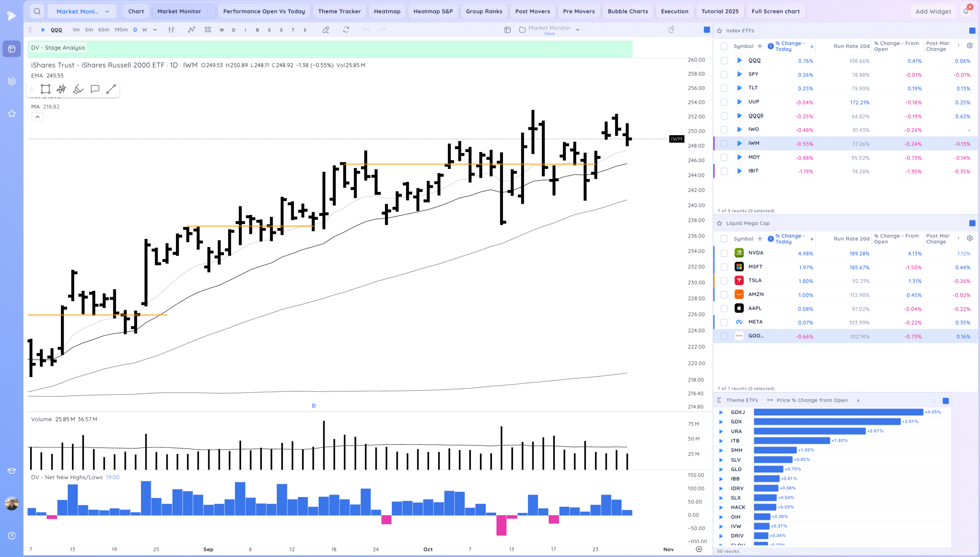980x557 pixels.
Task: Click the search magnifier icon
Action: point(37,11)
